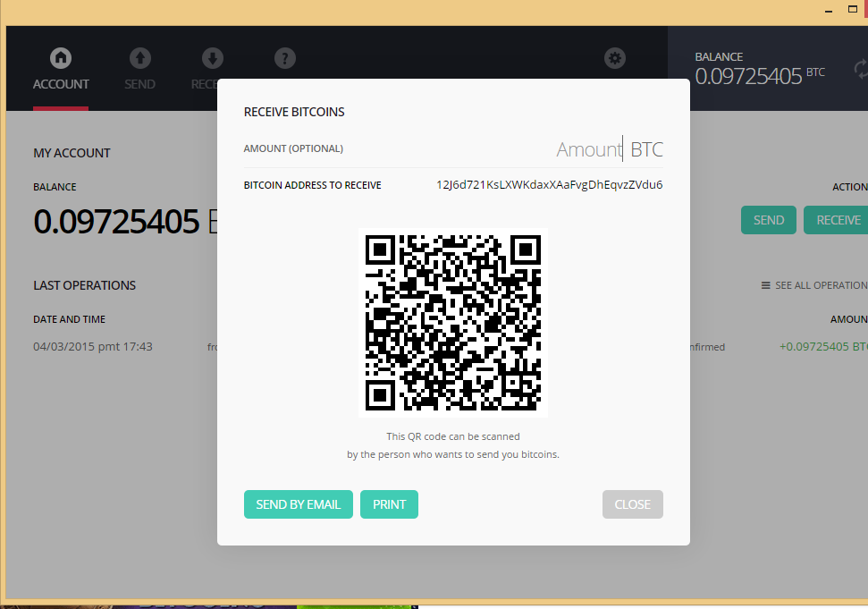Open settings with the gear icon

(x=615, y=59)
